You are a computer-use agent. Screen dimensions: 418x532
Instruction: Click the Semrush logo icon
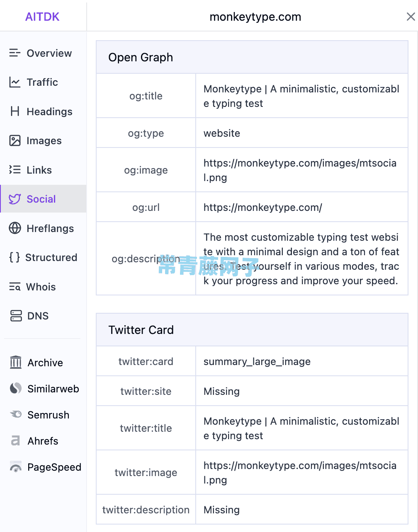[16, 414]
